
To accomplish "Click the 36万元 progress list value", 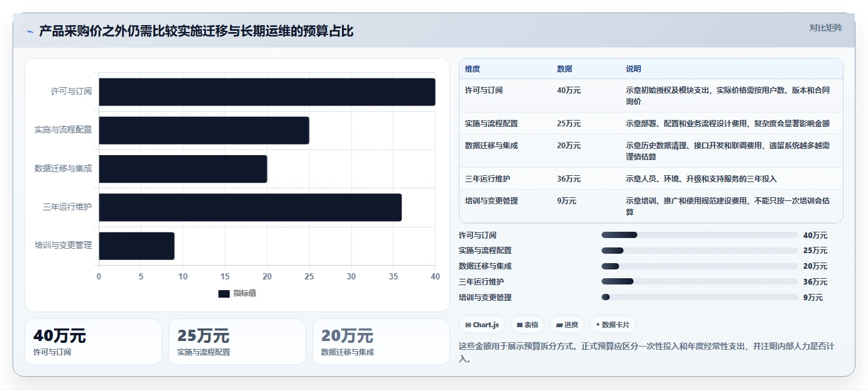I will click(x=815, y=282).
